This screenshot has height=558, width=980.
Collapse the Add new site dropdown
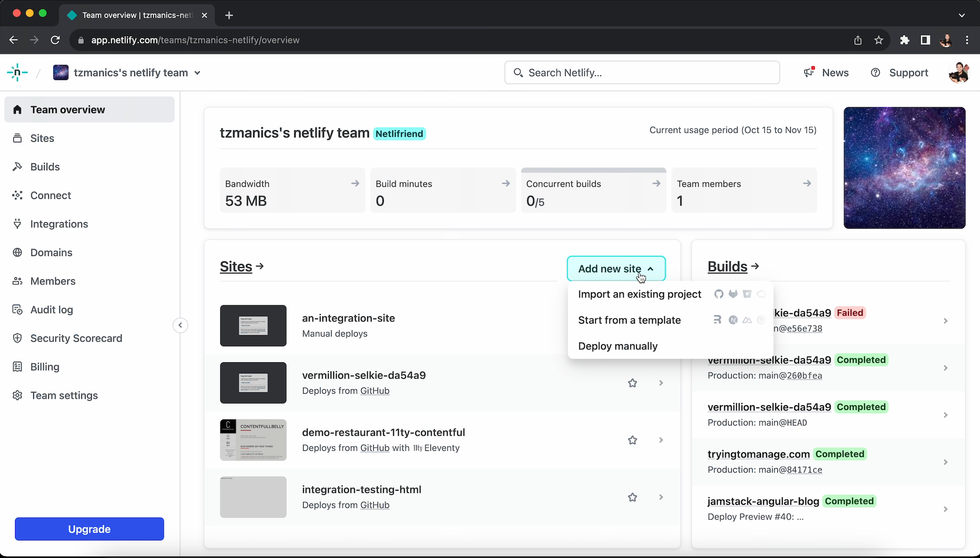pos(616,268)
